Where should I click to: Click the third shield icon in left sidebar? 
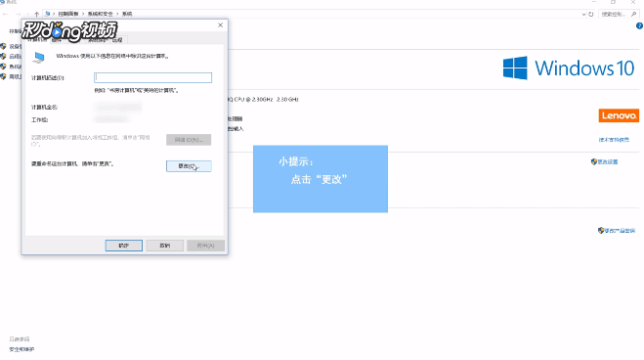coord(3,67)
